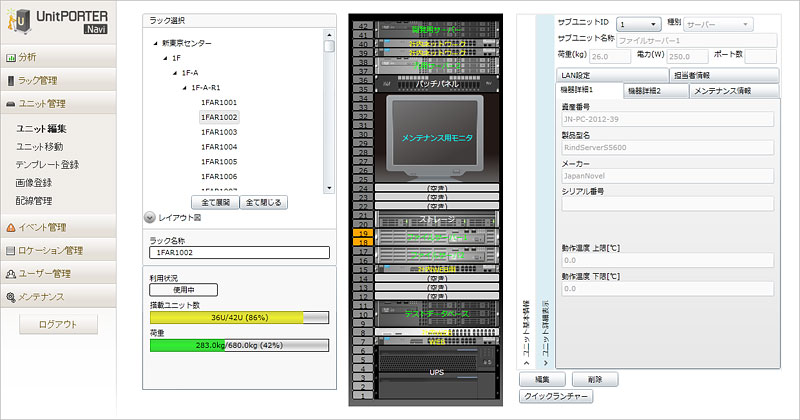Viewport: 800px width, 420px height.
Task: Click the rack tree scrollbar down arrow
Action: 329,188
